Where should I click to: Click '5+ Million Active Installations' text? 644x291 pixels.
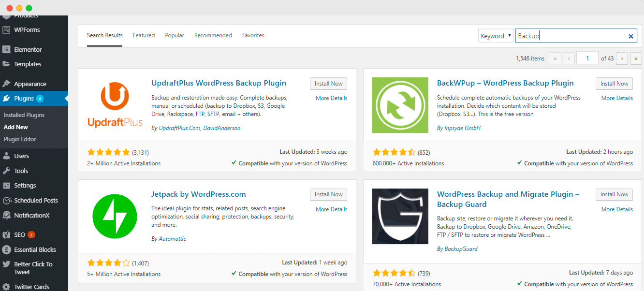pyautogui.click(x=124, y=274)
